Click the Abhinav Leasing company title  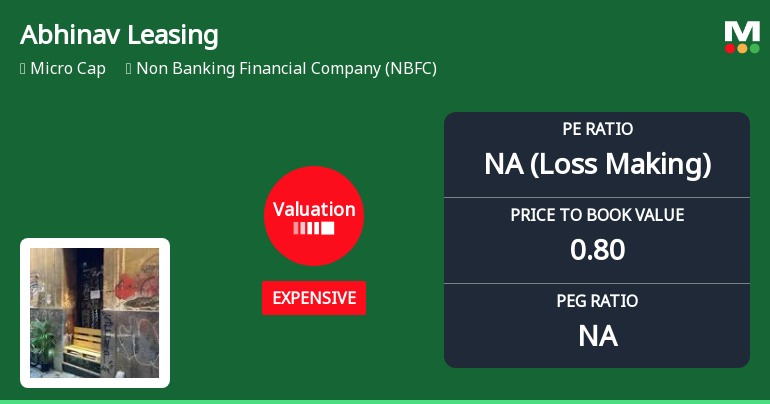[119, 35]
